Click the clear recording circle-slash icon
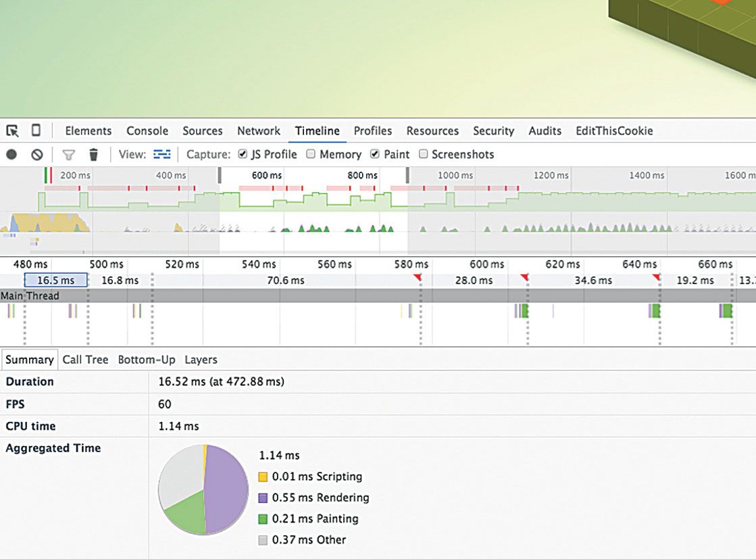Image resolution: width=756 pixels, height=559 pixels. [37, 155]
